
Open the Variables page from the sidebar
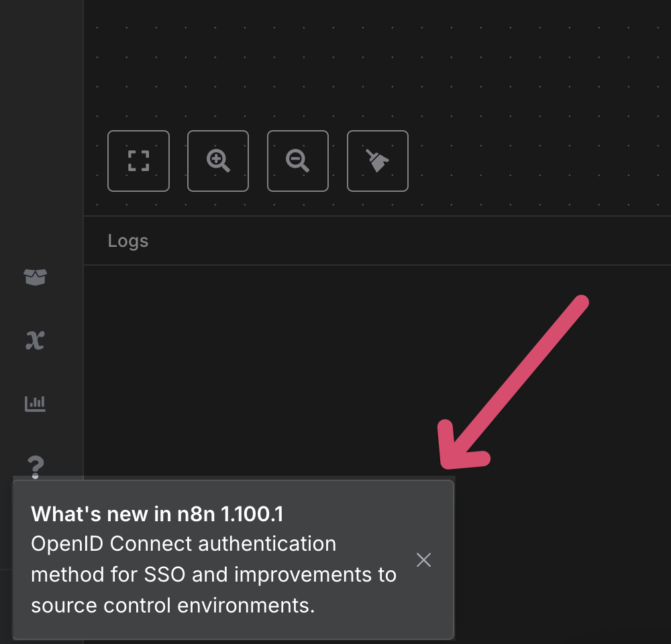[34, 340]
